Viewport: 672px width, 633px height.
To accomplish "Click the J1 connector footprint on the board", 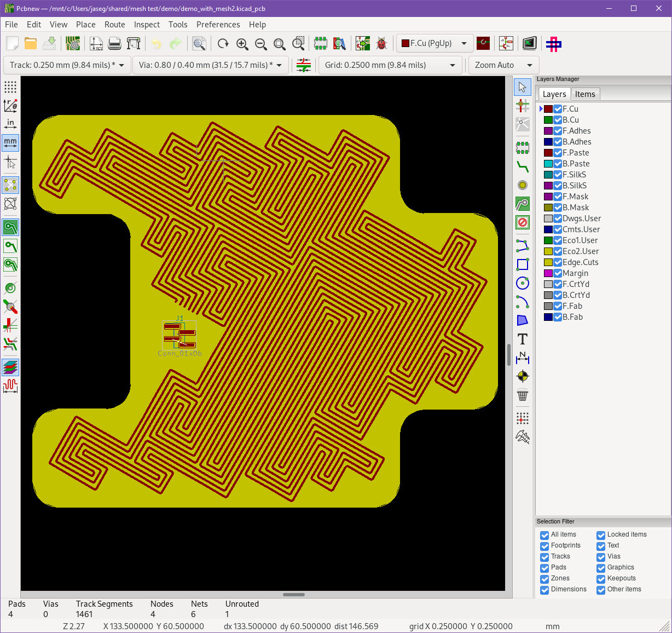I will (179, 335).
